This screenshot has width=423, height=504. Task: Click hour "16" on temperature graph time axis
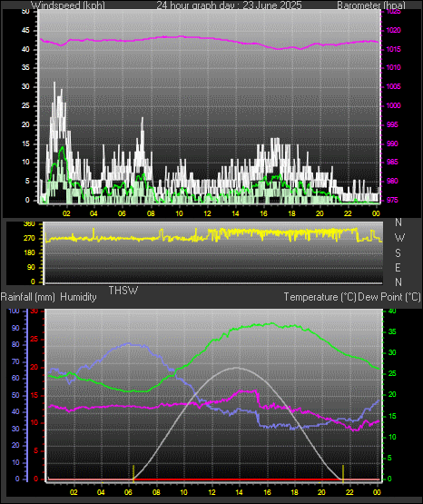267,492
